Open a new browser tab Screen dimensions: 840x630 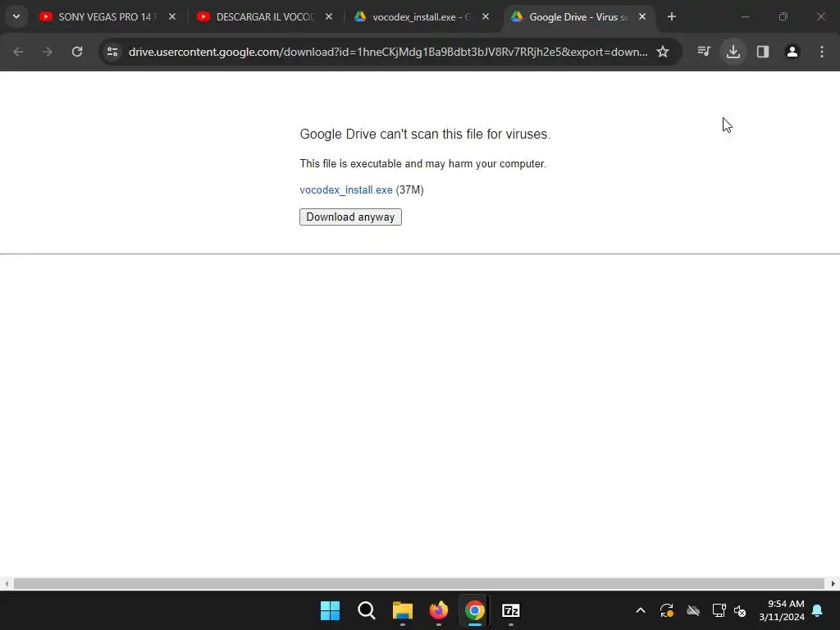coord(672,17)
